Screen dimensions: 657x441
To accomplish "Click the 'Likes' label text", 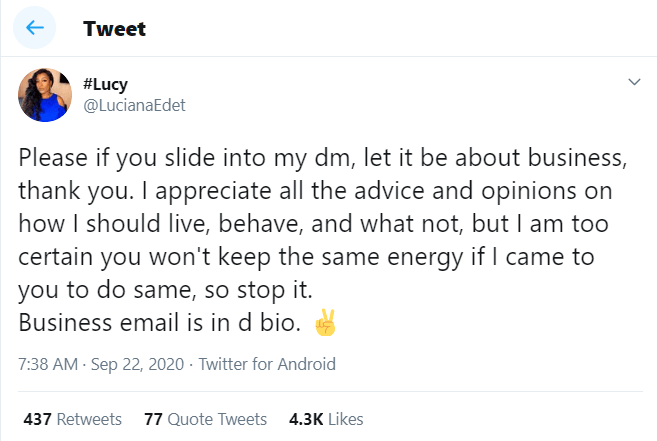I will [344, 418].
